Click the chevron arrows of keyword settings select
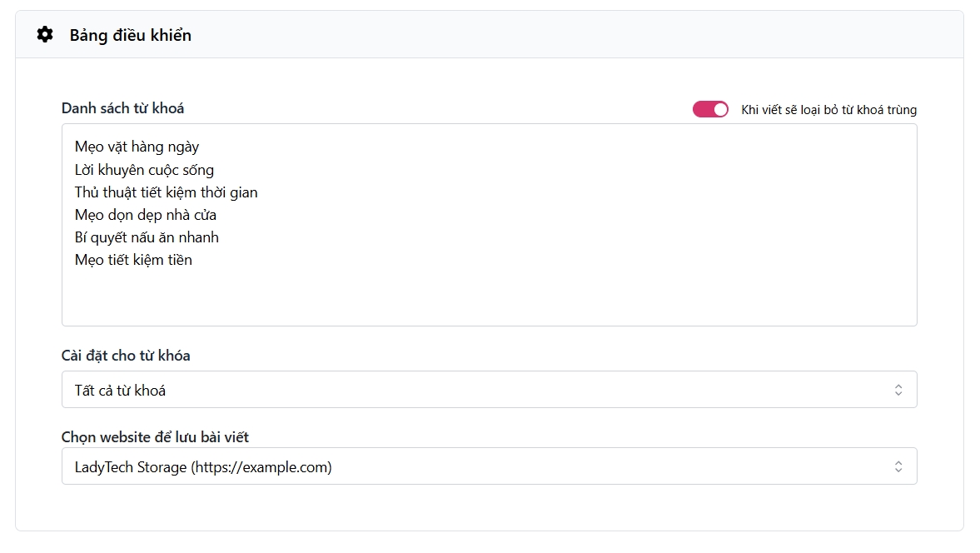 click(x=898, y=390)
